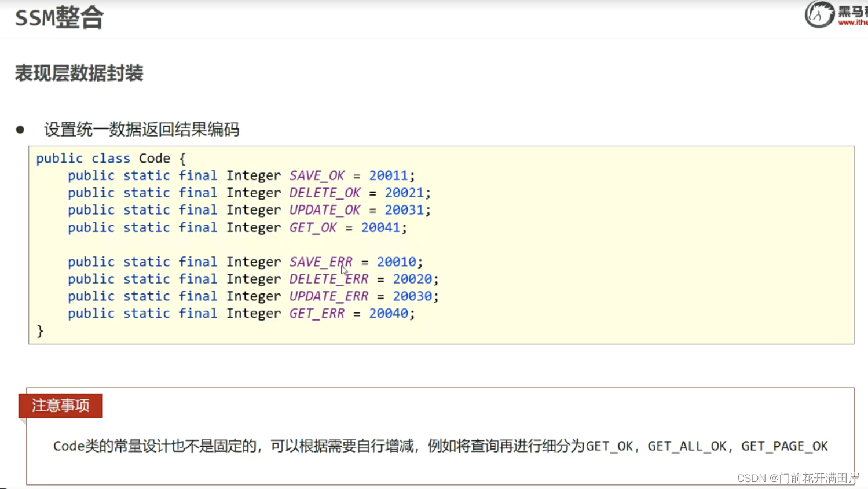Click the value 20020

tap(412, 279)
